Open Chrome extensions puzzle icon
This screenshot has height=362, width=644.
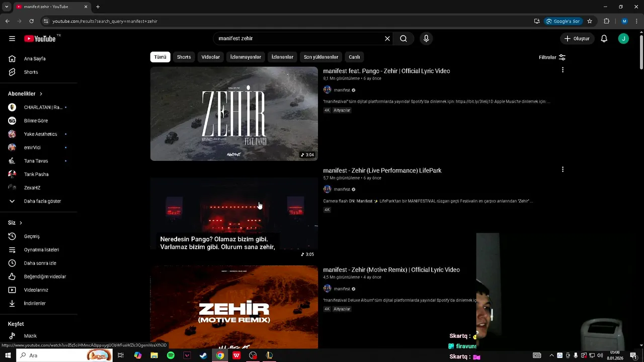[x=606, y=21]
